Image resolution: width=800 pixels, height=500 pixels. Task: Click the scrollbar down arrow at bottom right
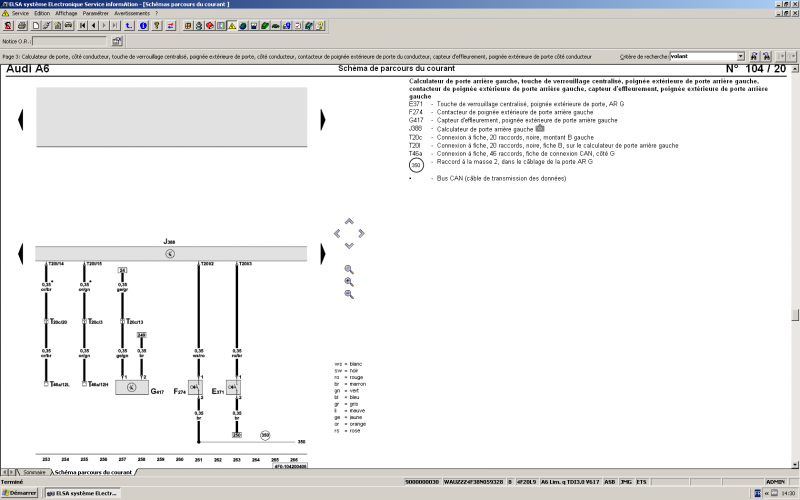(x=795, y=464)
